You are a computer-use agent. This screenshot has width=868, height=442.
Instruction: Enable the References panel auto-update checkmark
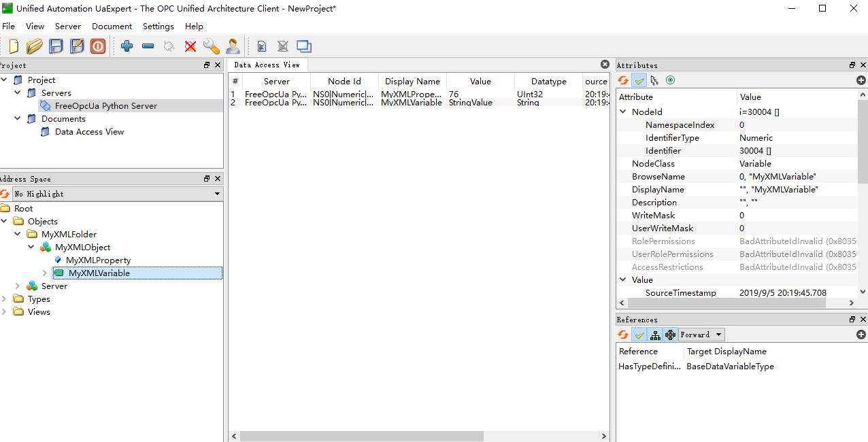click(x=638, y=334)
